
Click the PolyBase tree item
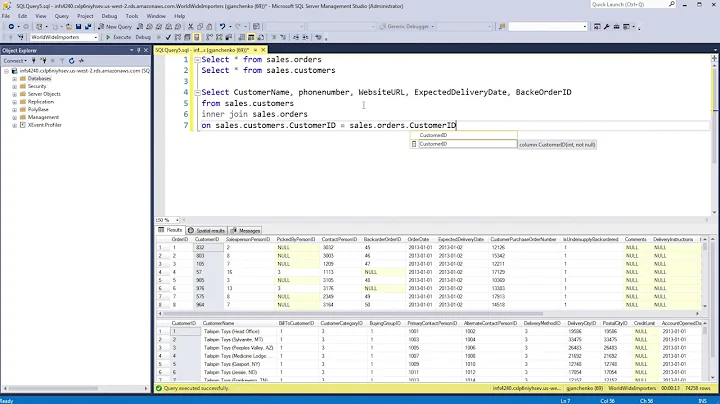click(x=38, y=109)
